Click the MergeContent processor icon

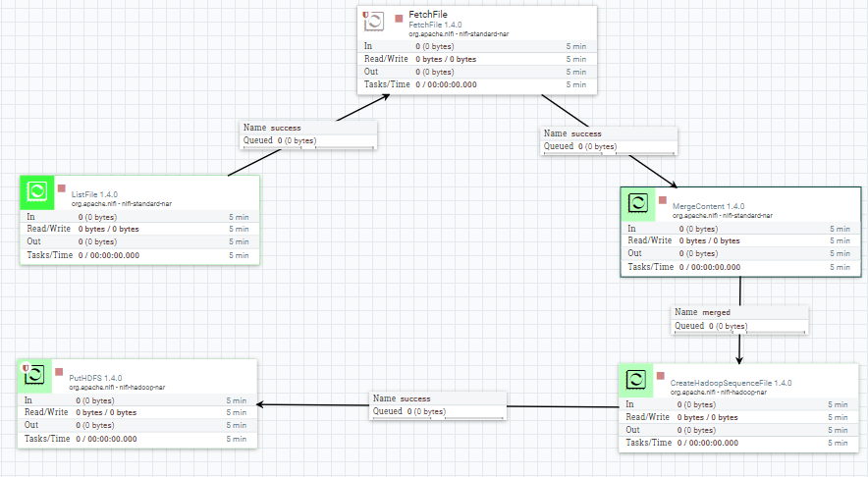point(637,203)
